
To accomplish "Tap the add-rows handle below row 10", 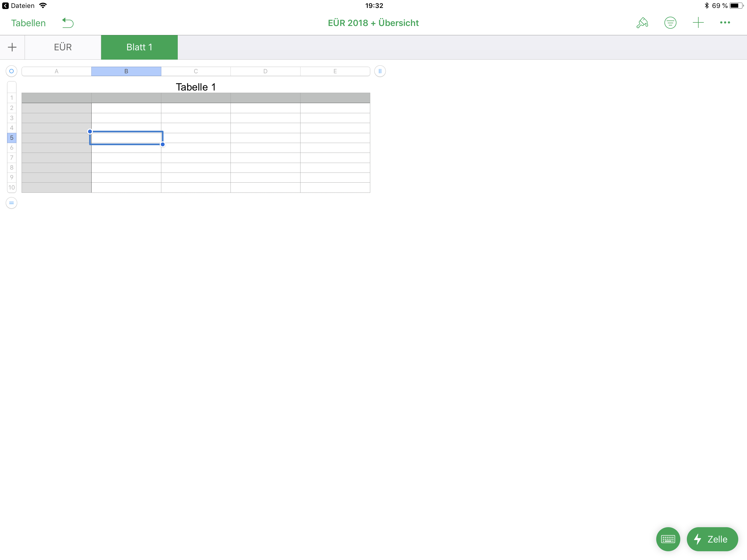I will click(x=11, y=203).
